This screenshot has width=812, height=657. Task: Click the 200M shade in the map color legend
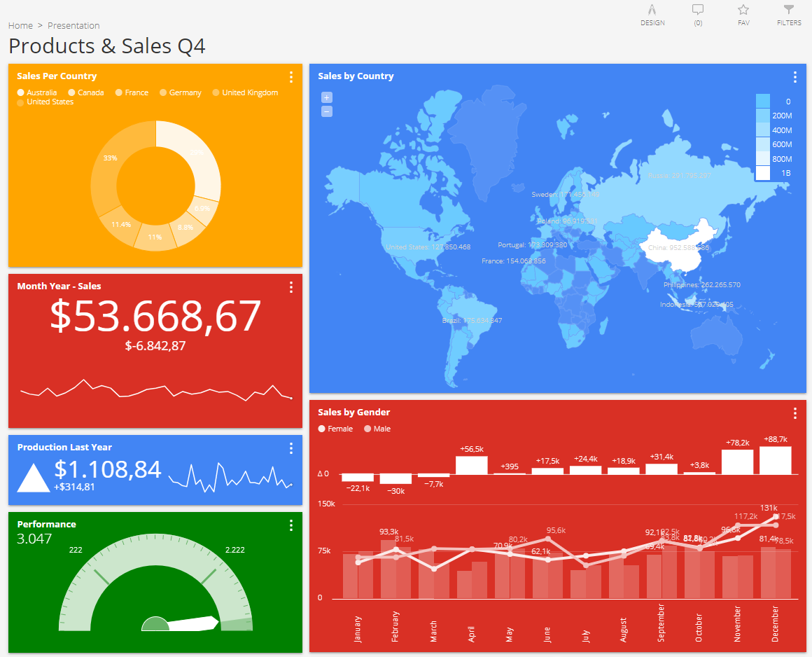click(x=762, y=116)
